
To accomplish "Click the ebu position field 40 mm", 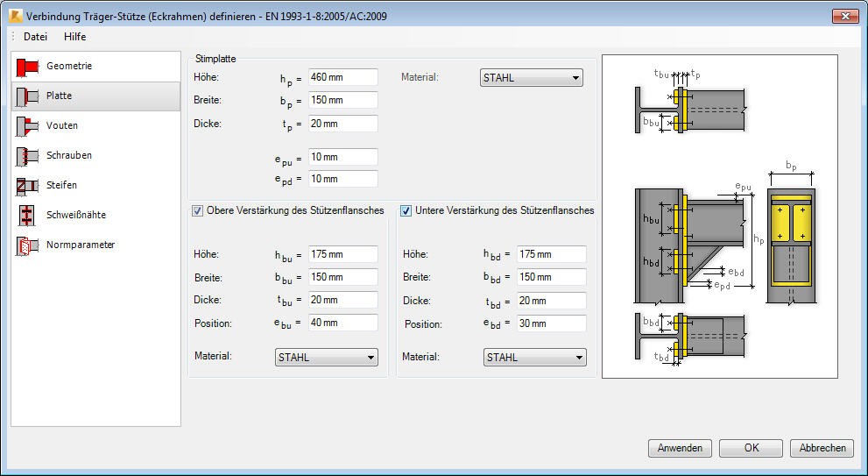I will point(343,323).
